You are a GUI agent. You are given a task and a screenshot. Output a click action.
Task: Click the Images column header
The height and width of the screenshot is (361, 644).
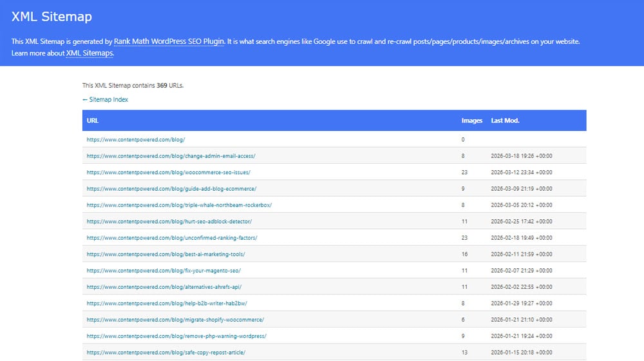pos(471,121)
